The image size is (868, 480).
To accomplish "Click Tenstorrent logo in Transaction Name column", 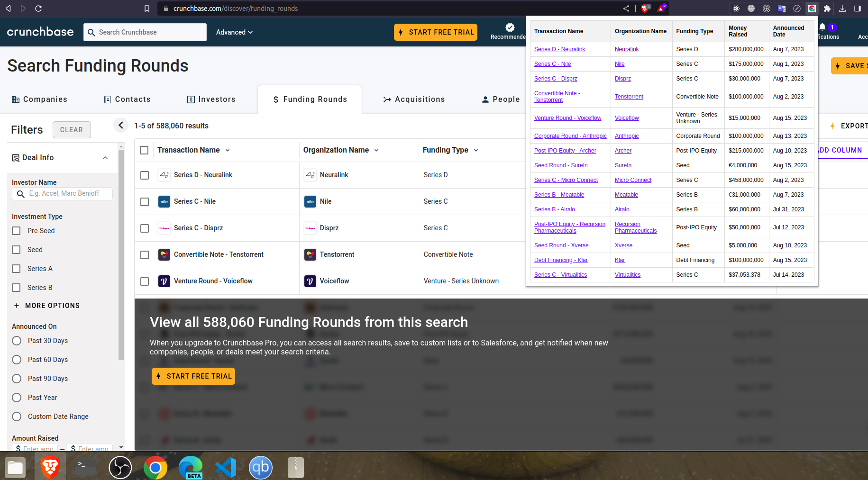I will [x=164, y=254].
